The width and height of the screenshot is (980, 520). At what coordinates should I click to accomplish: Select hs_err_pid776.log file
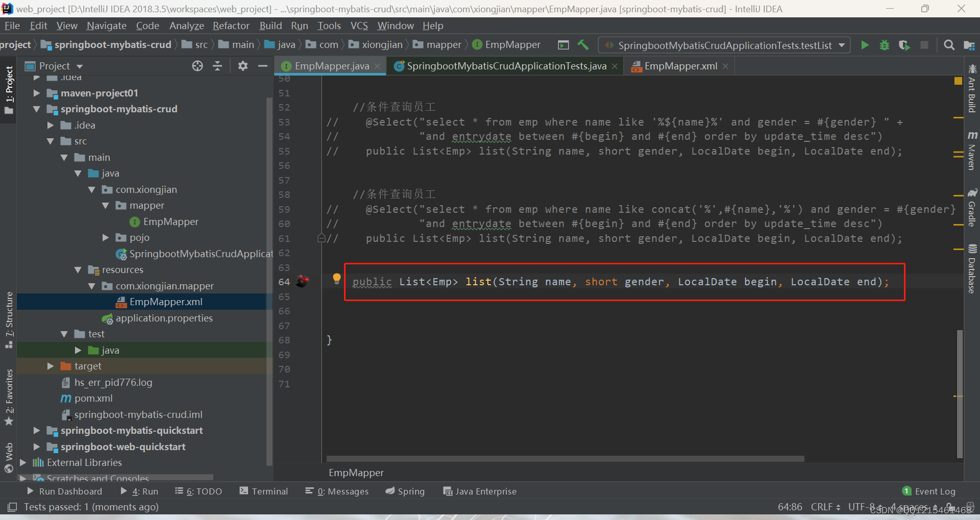point(107,382)
